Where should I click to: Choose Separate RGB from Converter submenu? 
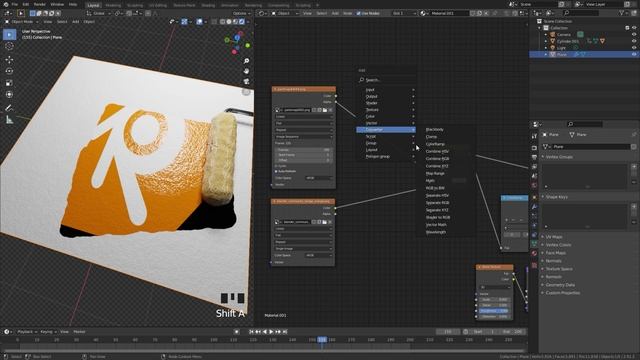pos(437,203)
